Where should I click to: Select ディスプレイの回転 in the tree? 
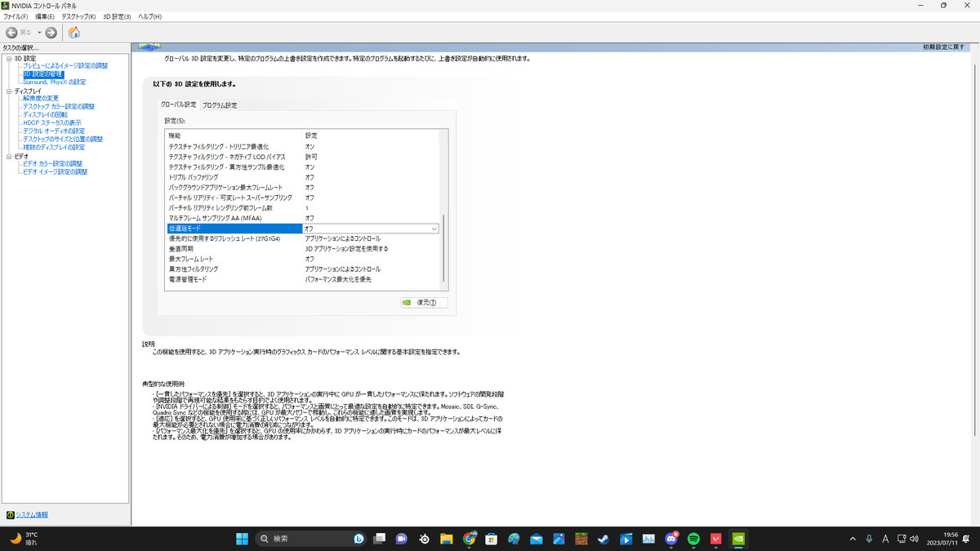(x=45, y=115)
